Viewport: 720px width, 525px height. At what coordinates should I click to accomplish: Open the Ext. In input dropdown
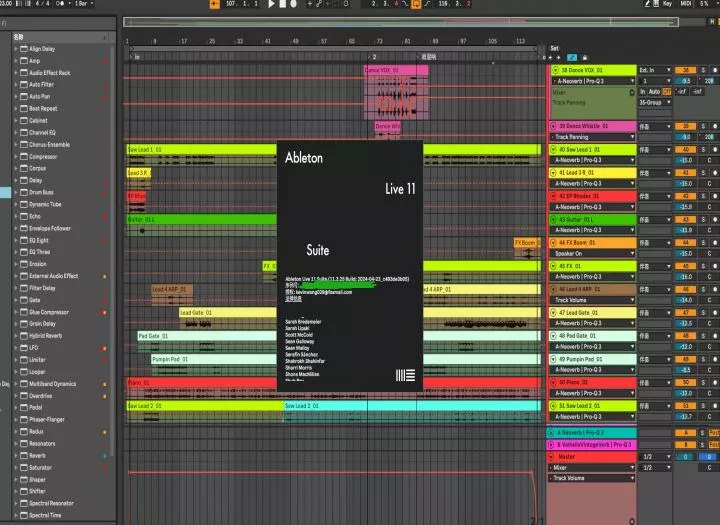(655, 70)
